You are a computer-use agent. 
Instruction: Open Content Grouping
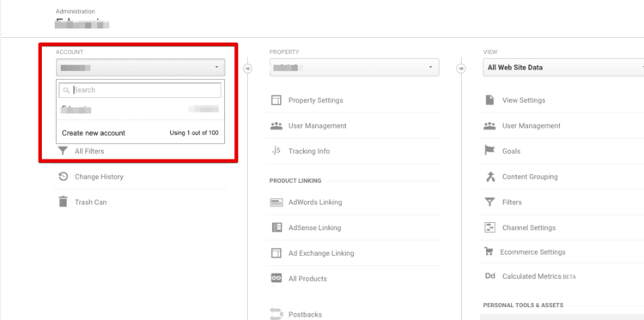coord(530,177)
